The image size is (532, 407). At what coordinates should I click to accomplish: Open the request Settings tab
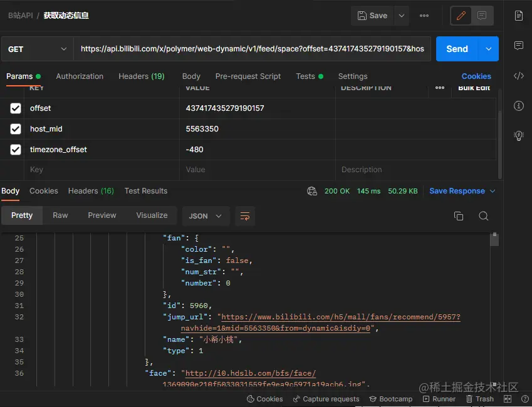[353, 76]
